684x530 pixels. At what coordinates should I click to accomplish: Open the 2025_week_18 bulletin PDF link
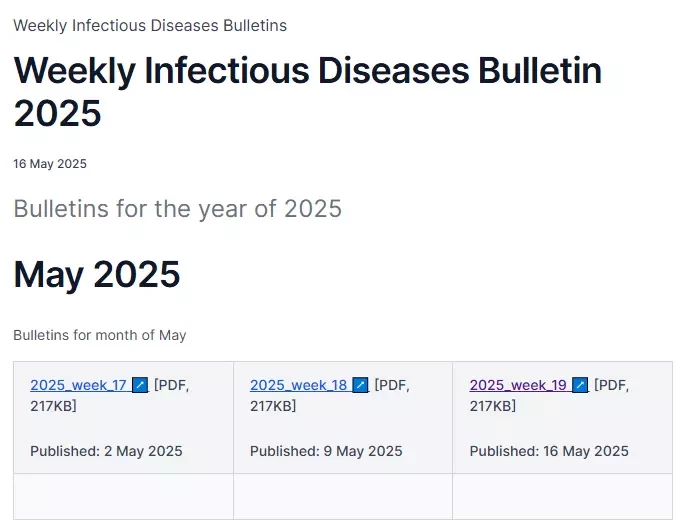click(x=298, y=385)
